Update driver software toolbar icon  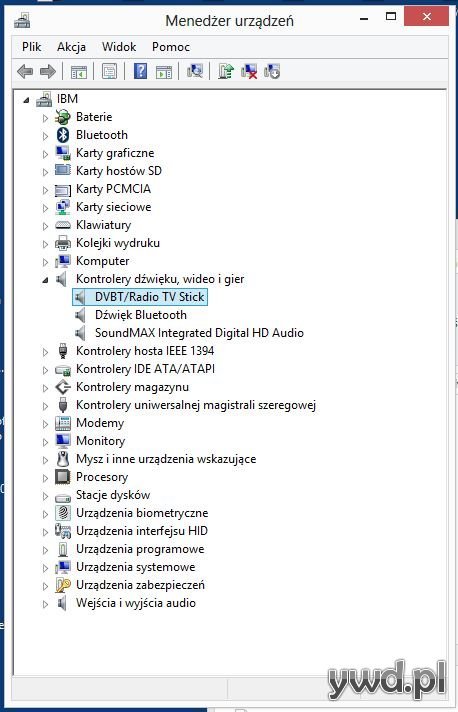[226, 71]
